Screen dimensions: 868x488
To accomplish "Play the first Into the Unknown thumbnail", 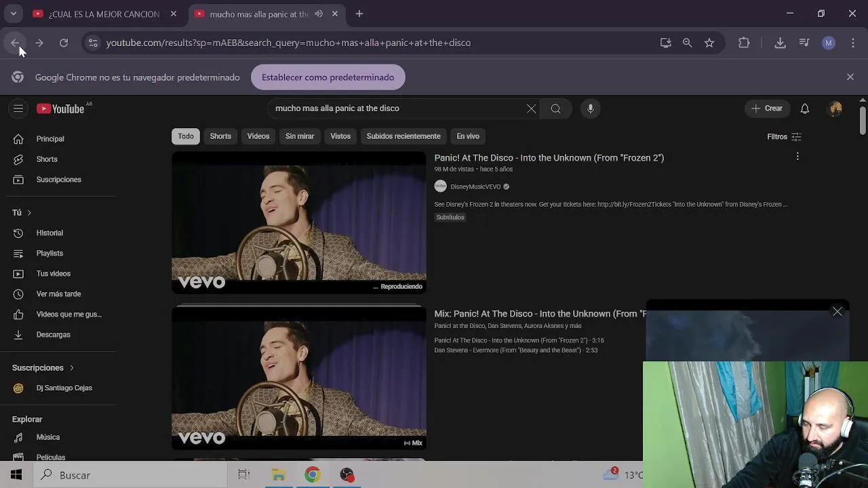I will click(x=299, y=222).
